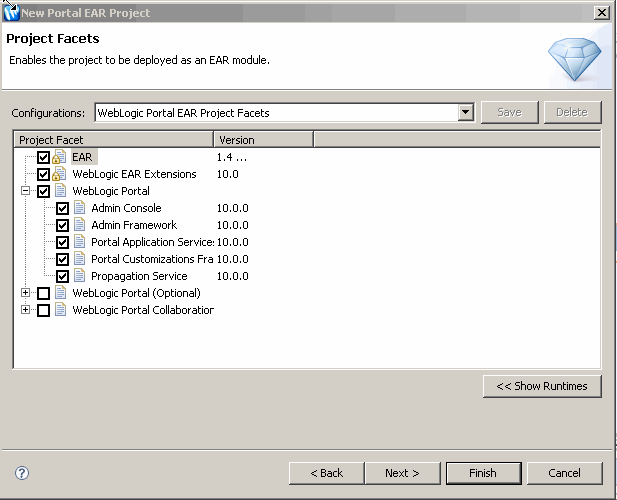This screenshot has width=617, height=500.
Task: Close the dialog with the X button
Action: click(602, 13)
